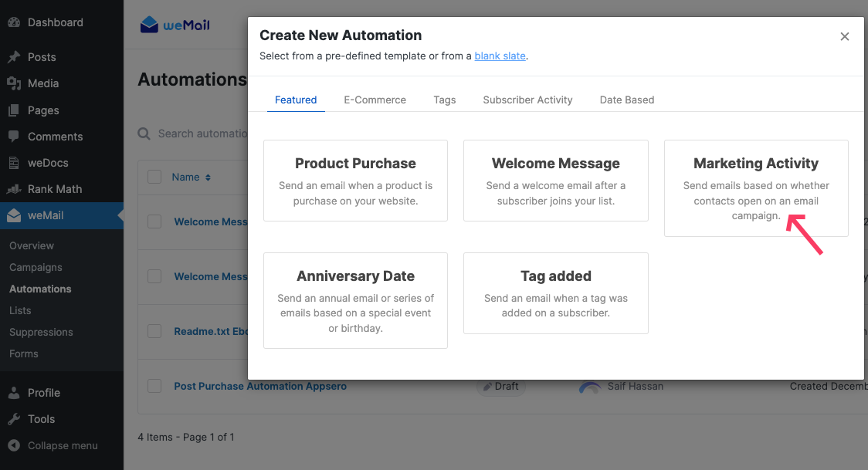This screenshot has width=868, height=470.
Task: Click the weDocs document icon
Action: point(14,163)
